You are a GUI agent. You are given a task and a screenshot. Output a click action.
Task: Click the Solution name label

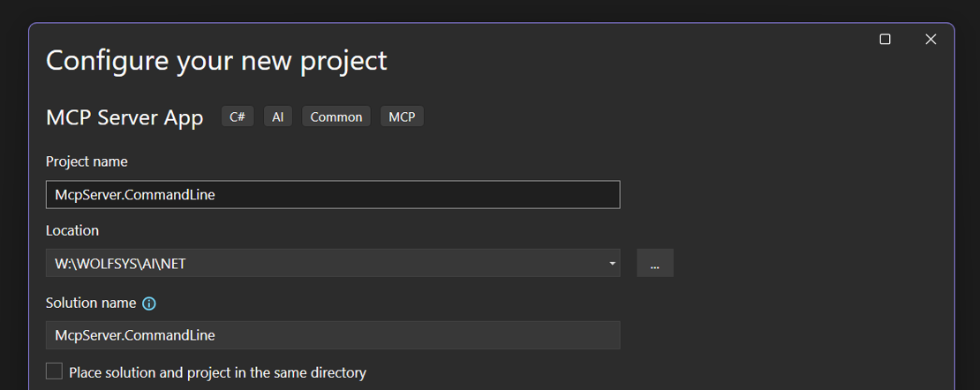click(91, 303)
